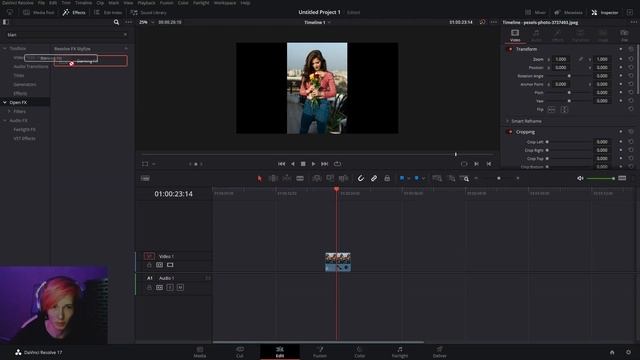Jump to the last frame
Screen dimensions: 640x360
(324, 164)
